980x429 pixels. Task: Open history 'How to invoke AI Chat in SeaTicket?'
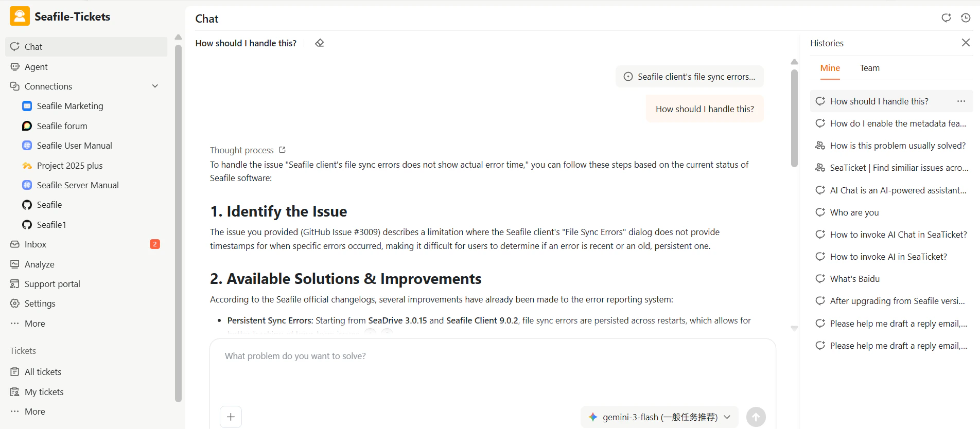pyautogui.click(x=891, y=235)
